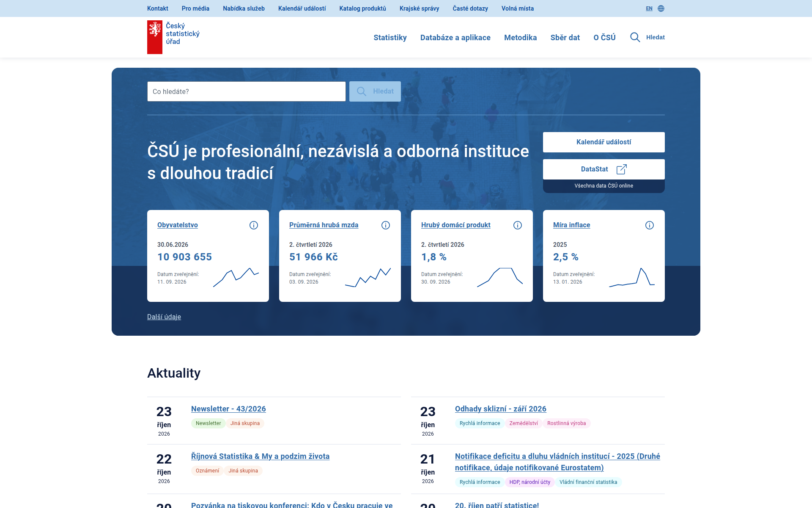Open Notifikace deficitu a dluhu article

(x=557, y=462)
